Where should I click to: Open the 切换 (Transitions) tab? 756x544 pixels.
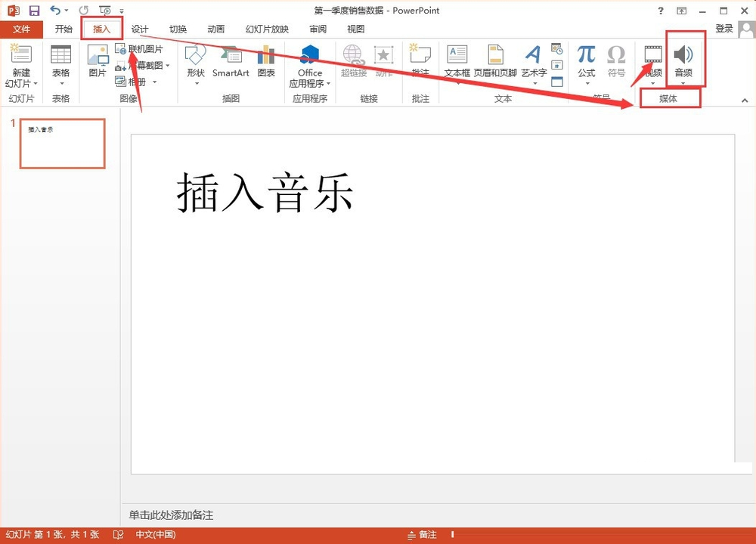click(178, 29)
